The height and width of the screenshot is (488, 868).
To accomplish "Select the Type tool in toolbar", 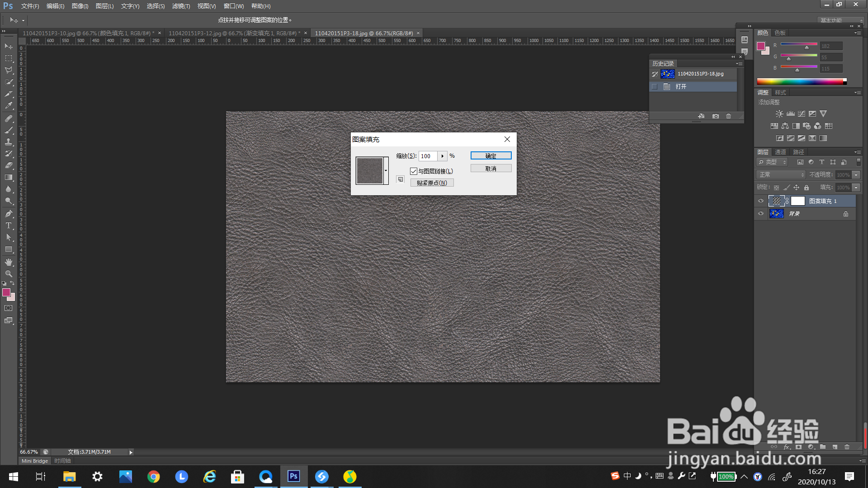I will (9, 225).
